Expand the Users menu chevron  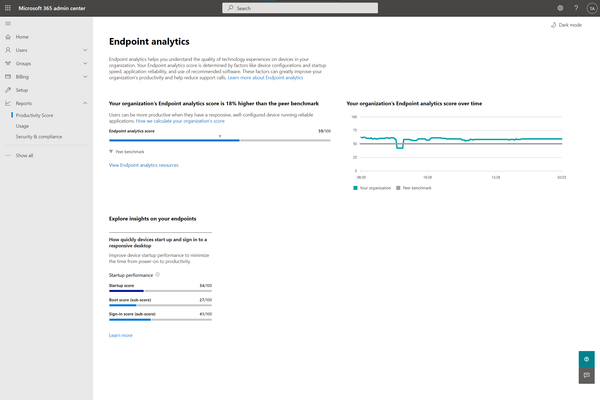coord(85,50)
